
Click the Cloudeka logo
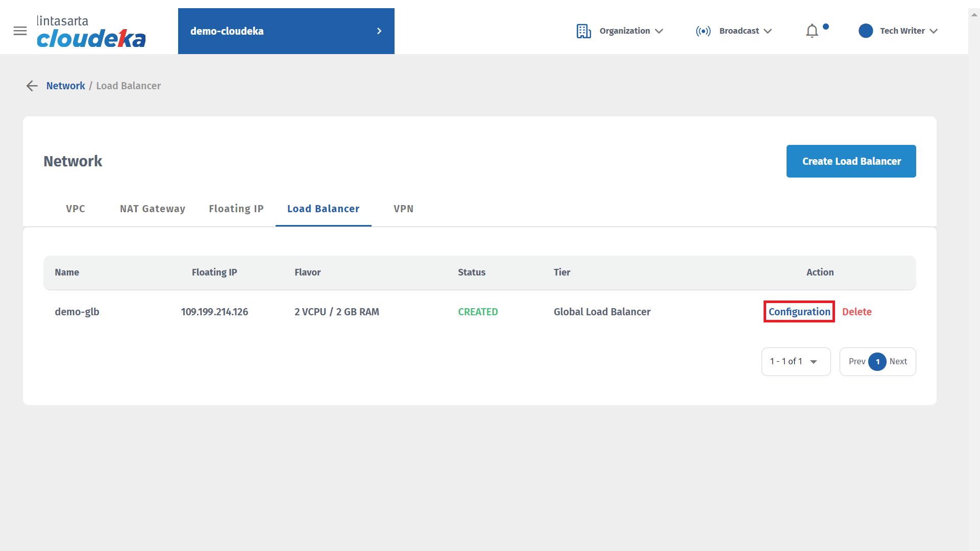tap(91, 32)
